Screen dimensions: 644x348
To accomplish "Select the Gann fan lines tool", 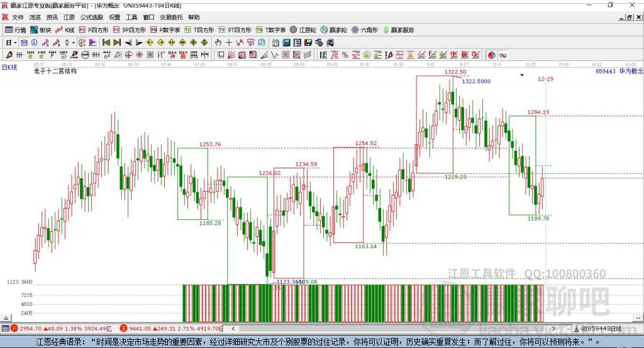I will [x=231, y=55].
